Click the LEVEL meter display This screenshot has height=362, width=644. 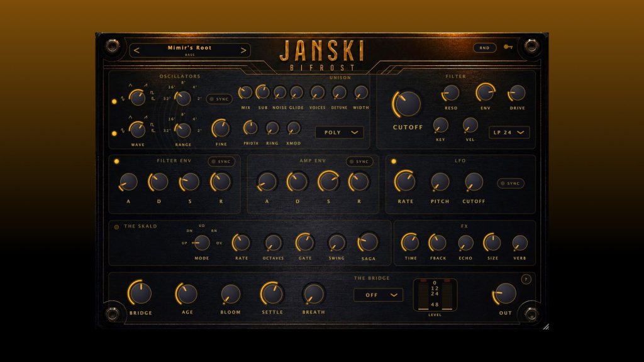pyautogui.click(x=435, y=294)
